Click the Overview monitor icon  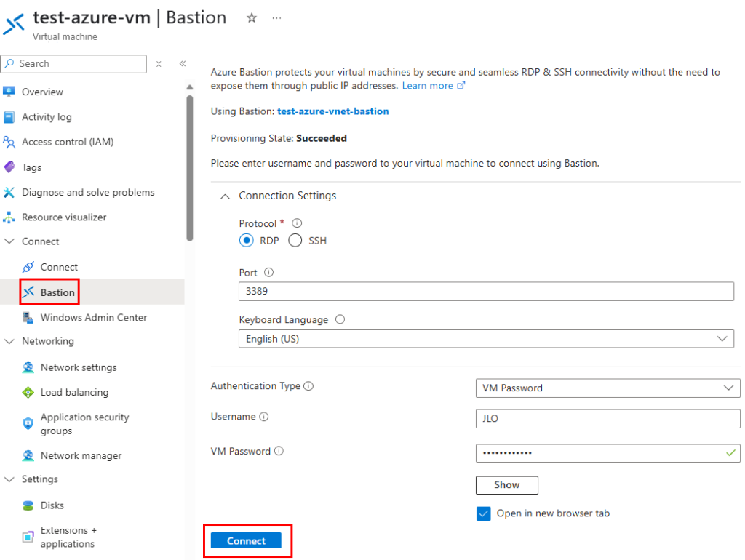[9, 92]
